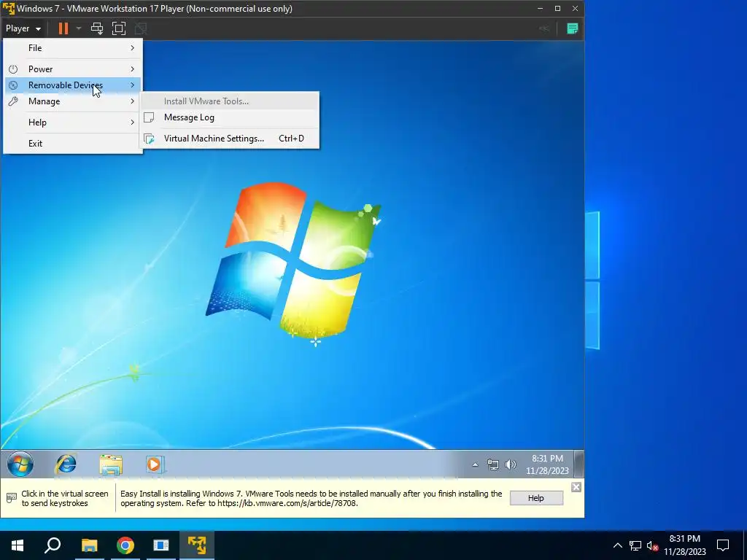Expand the power options arrow beside pause

click(79, 28)
